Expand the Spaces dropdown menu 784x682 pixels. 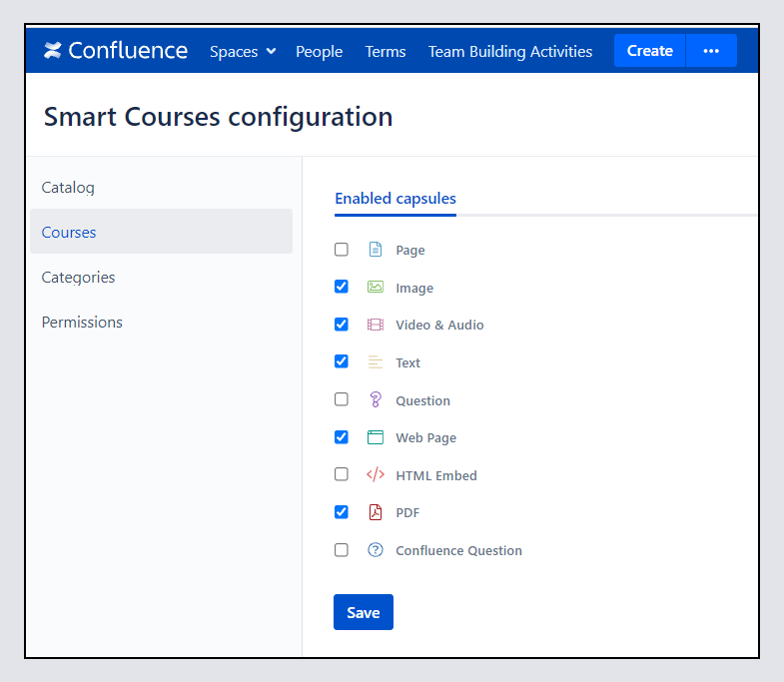[243, 52]
